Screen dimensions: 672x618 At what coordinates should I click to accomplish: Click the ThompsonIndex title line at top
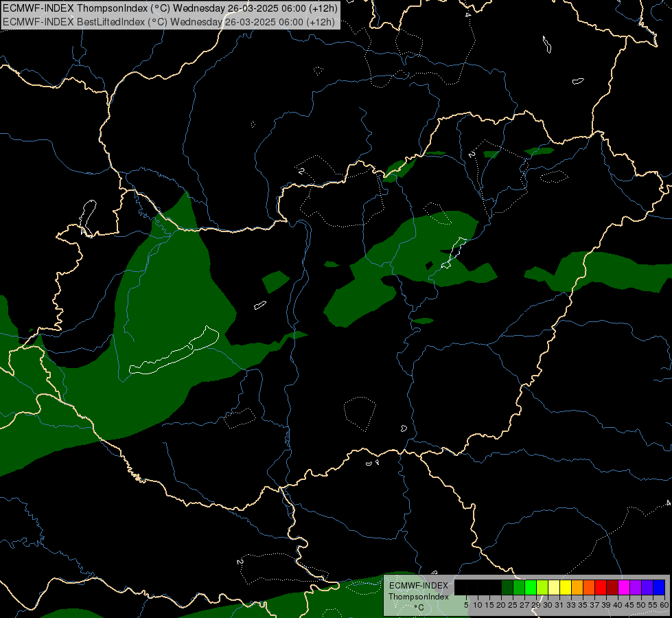tap(170, 8)
